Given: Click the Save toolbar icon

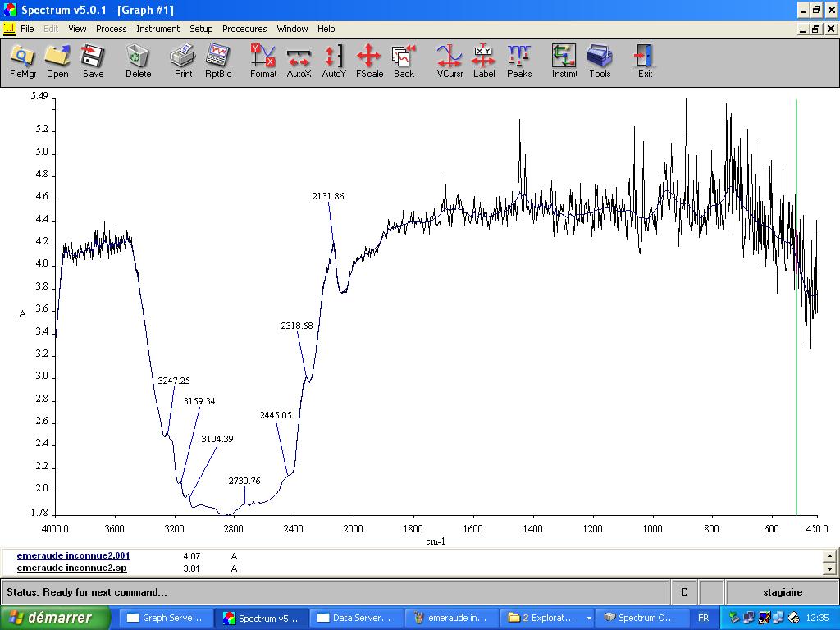Looking at the screenshot, I should (x=93, y=61).
